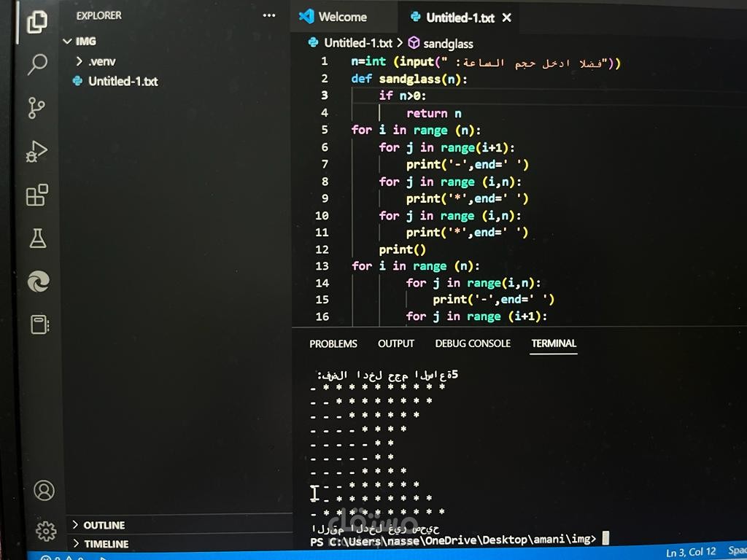Open Explorer more actions ellipsis
Screen dimensions: 747x560
(268, 16)
